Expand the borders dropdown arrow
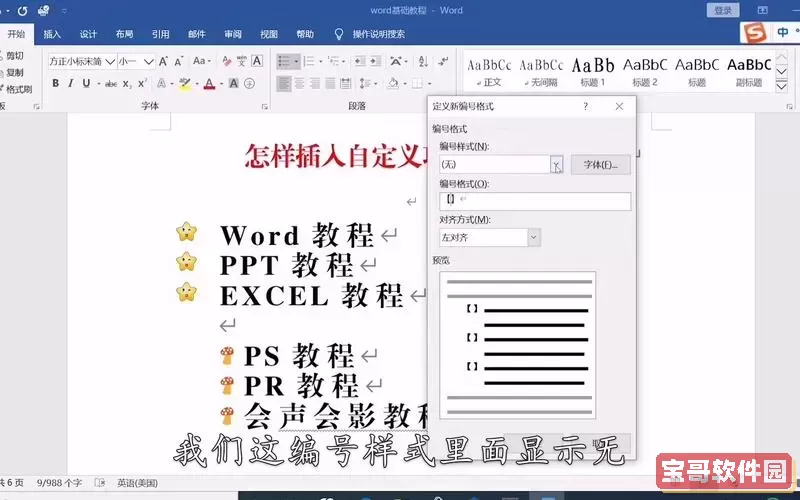 pyautogui.click(x=430, y=83)
